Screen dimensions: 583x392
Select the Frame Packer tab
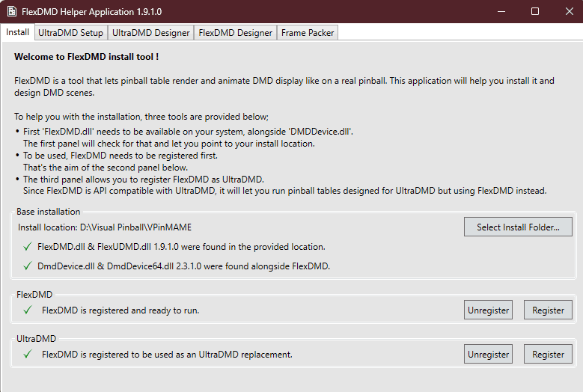[308, 33]
